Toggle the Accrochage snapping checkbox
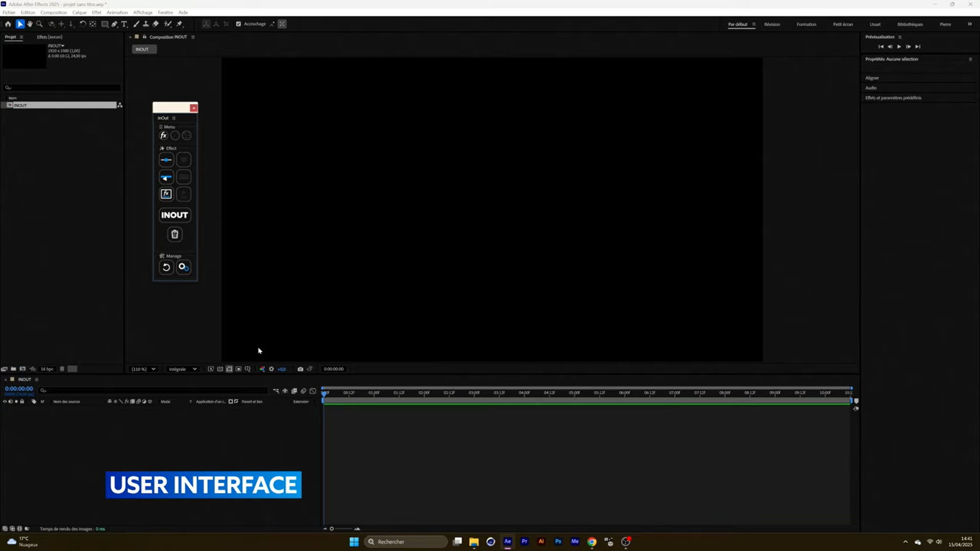 [x=238, y=24]
